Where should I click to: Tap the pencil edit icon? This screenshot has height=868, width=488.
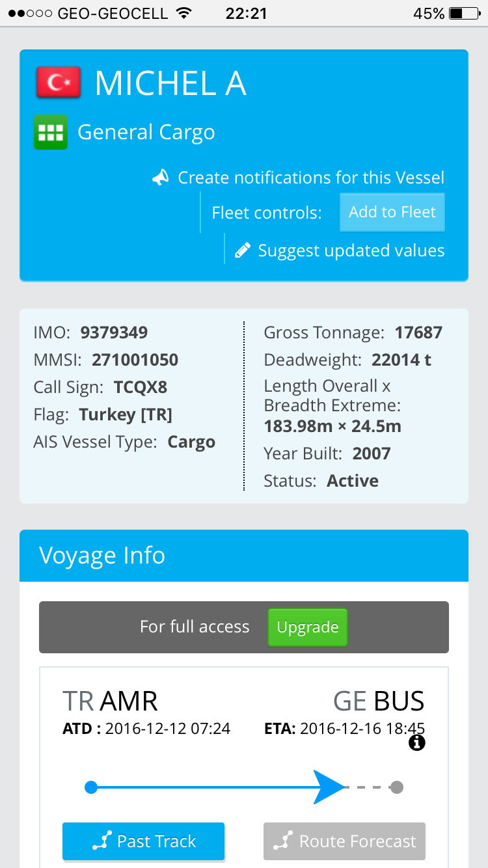point(243,251)
